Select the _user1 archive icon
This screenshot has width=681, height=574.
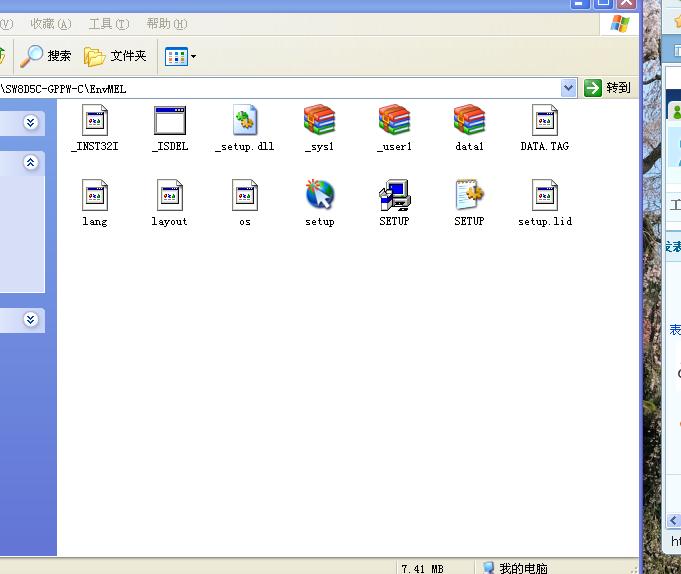pyautogui.click(x=394, y=121)
